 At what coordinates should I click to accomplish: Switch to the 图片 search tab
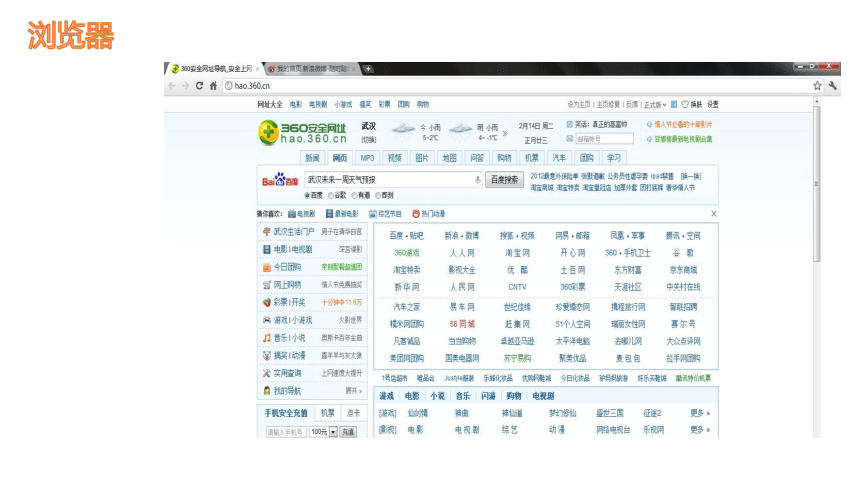click(x=422, y=158)
